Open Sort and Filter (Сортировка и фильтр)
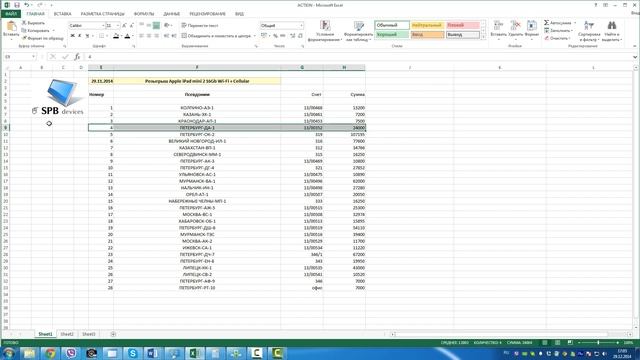The image size is (640, 360). pos(589,31)
